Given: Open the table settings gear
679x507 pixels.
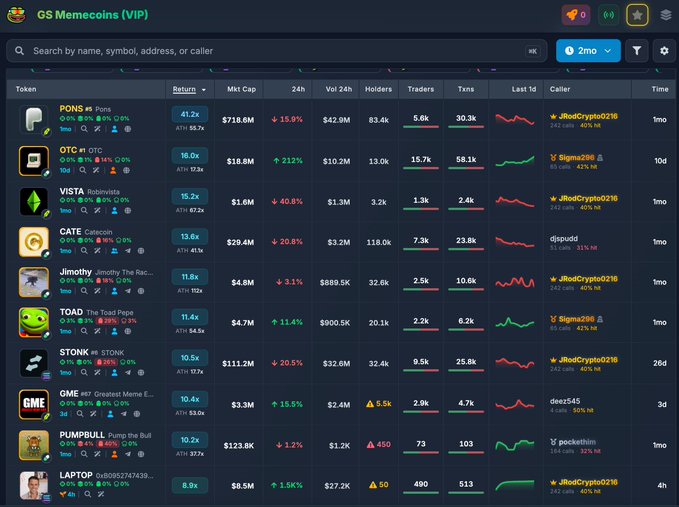Looking at the screenshot, I should click(664, 51).
